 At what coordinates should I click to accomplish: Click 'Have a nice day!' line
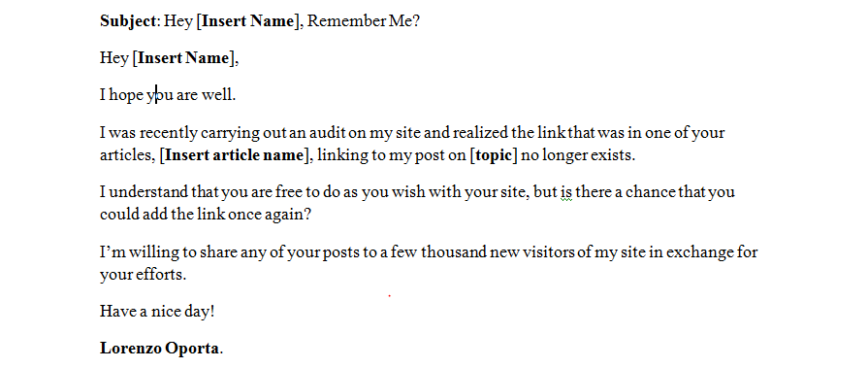pos(157,312)
